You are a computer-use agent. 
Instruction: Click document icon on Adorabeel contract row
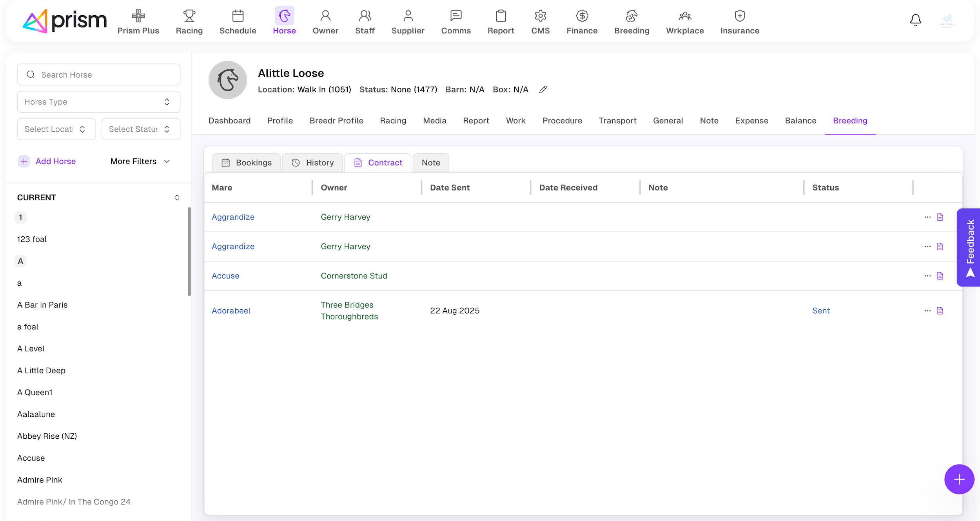click(x=940, y=311)
